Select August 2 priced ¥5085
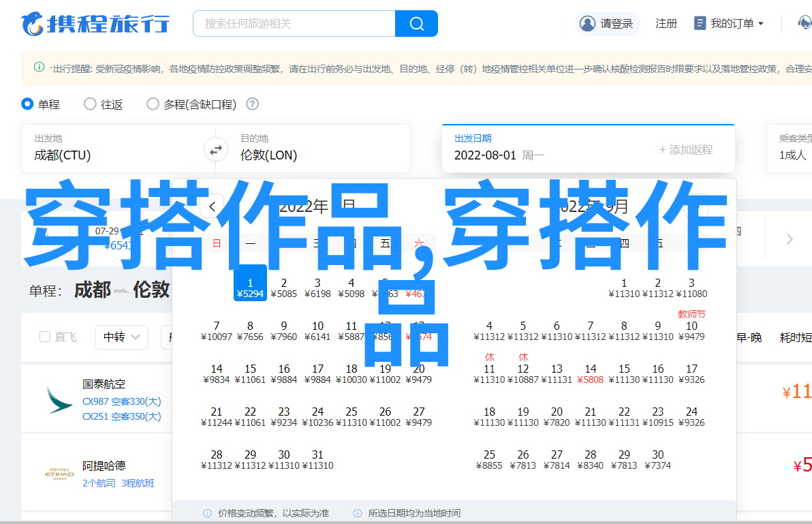Screen dimensions: 812x524 284,288
